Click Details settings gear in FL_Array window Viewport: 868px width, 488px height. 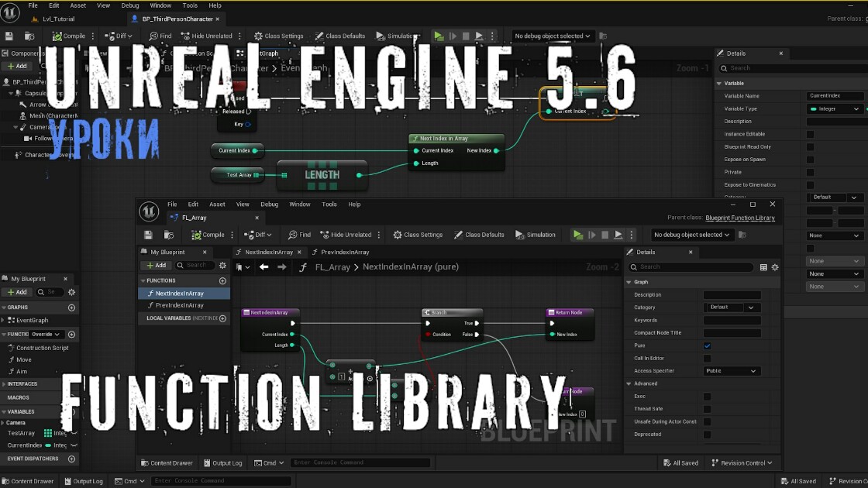tap(775, 267)
